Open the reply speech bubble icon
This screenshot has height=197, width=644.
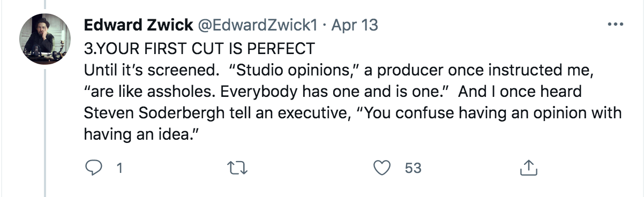(94, 168)
